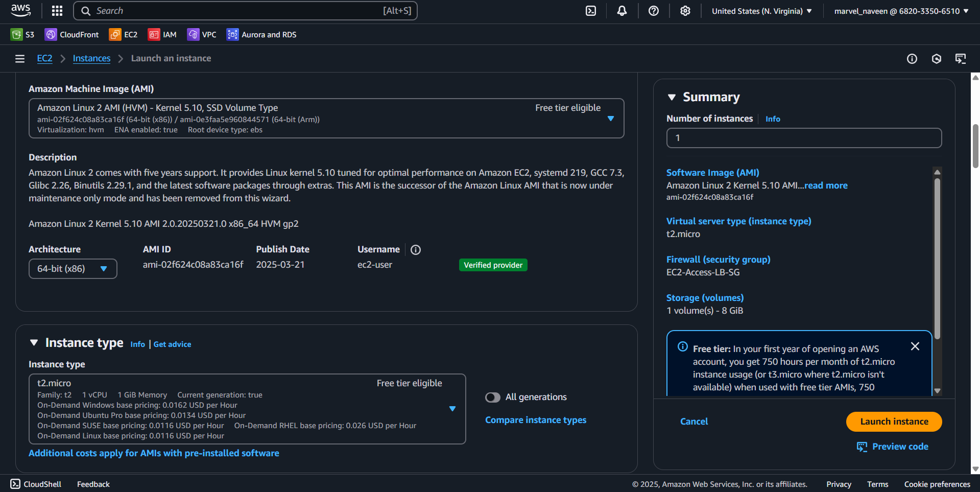Collapse the Summary panel
Image resolution: width=980 pixels, height=492 pixels.
pyautogui.click(x=672, y=97)
